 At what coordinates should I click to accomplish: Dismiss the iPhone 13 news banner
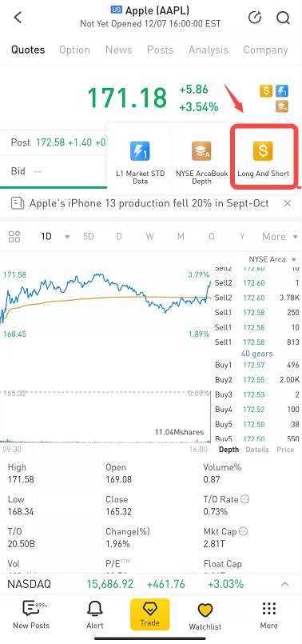click(x=288, y=203)
